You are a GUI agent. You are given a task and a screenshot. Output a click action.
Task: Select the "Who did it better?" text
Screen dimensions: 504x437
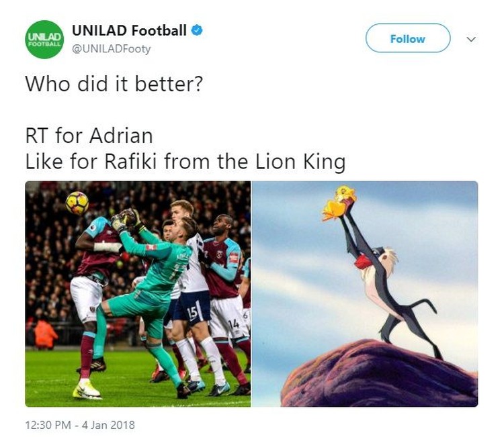pyautogui.click(x=114, y=84)
